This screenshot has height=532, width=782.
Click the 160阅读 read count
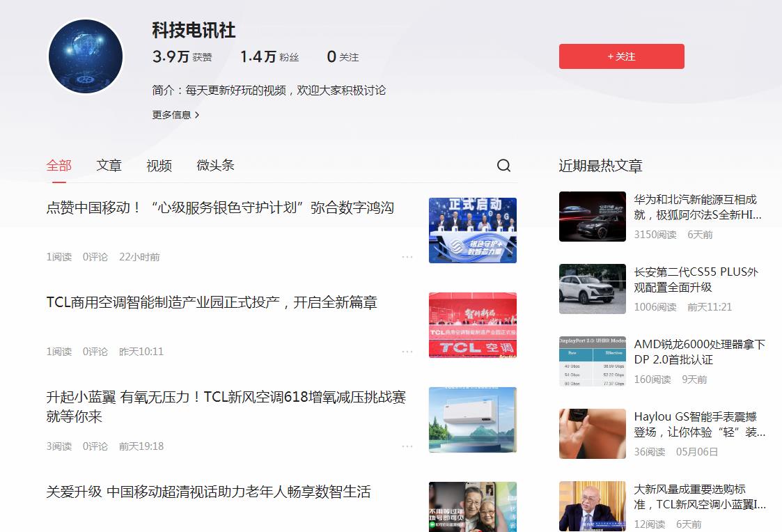[x=653, y=380]
